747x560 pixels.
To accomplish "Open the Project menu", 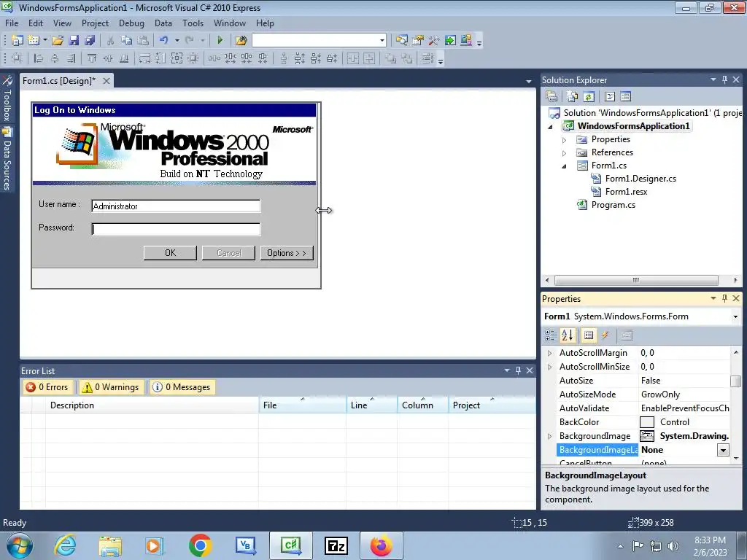I will click(x=95, y=23).
